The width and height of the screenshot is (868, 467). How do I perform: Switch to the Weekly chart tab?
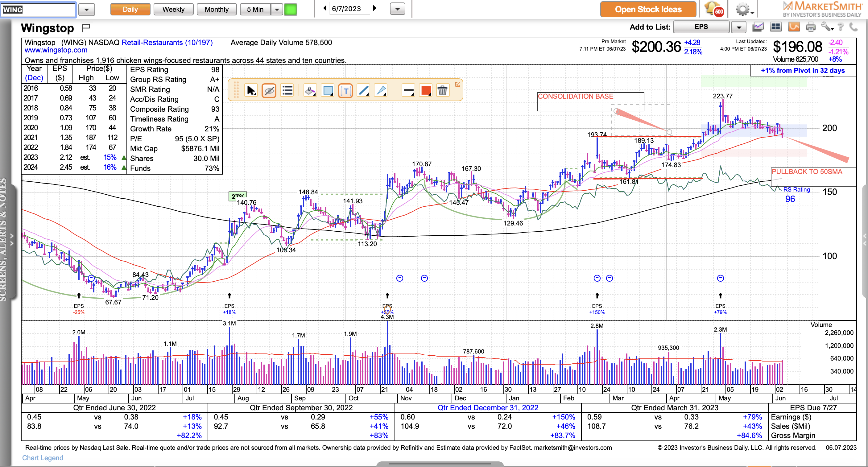click(x=174, y=10)
